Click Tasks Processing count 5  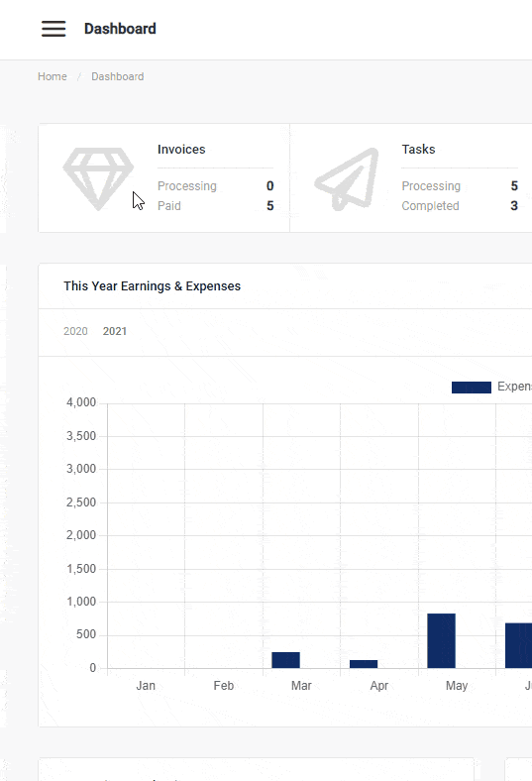(514, 185)
